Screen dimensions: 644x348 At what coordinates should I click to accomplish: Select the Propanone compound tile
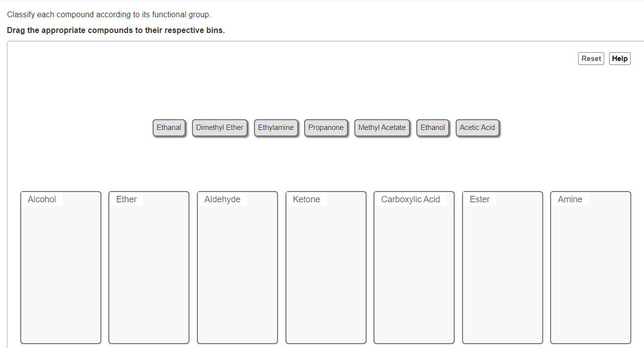(326, 127)
